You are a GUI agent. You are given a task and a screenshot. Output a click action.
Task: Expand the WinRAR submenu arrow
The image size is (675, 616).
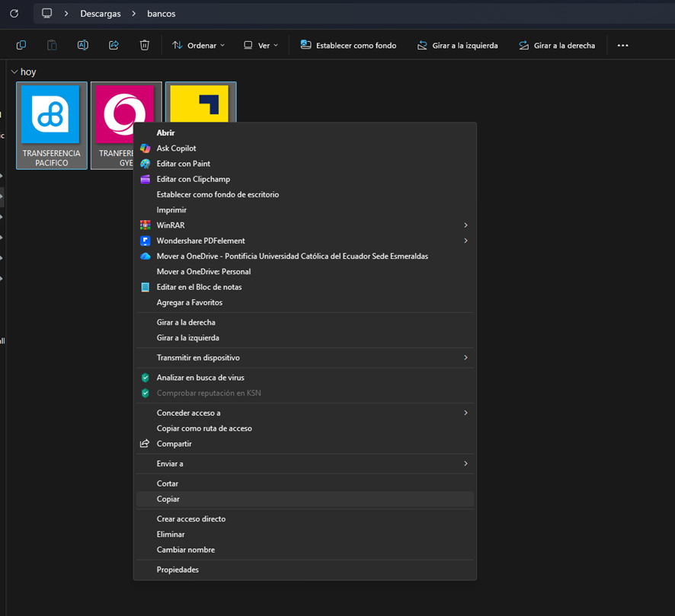pos(465,225)
